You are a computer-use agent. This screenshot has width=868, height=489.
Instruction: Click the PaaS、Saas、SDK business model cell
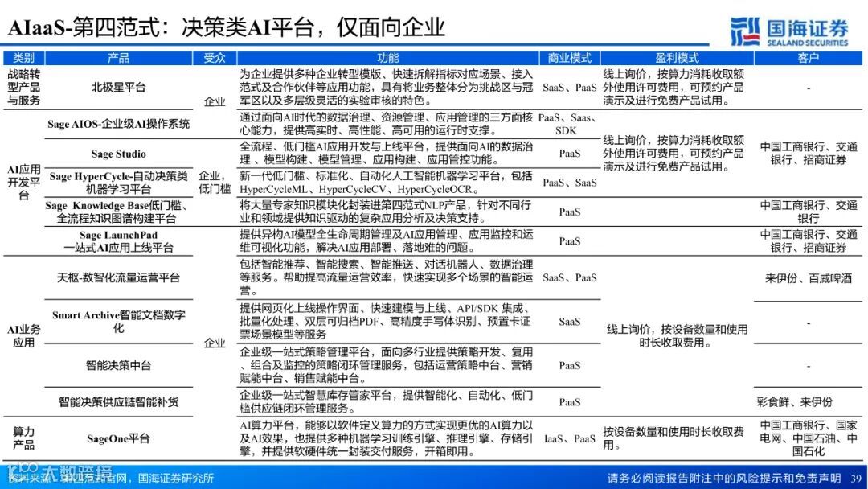568,124
